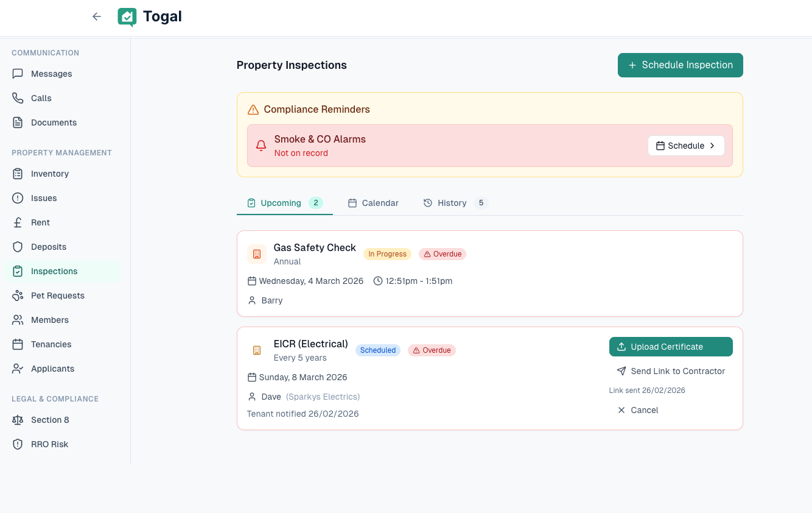Open Rent using the pound sign icon
This screenshot has width=812, height=513.
click(18, 222)
